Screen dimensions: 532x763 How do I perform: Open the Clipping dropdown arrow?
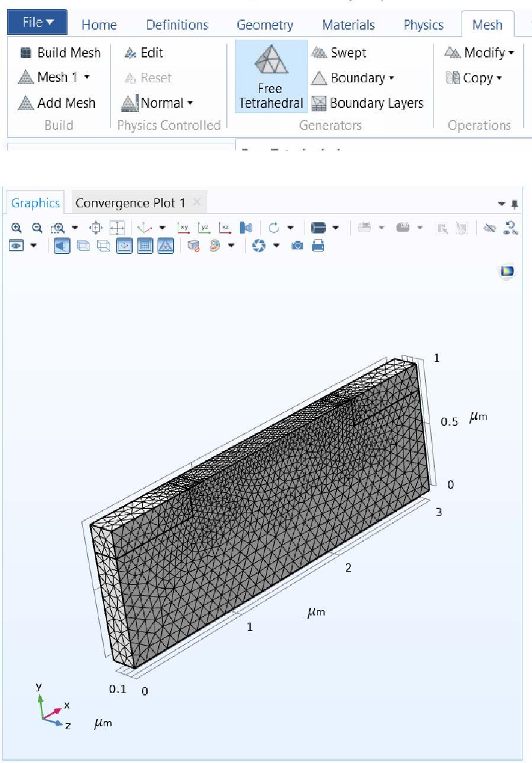pos(335,228)
